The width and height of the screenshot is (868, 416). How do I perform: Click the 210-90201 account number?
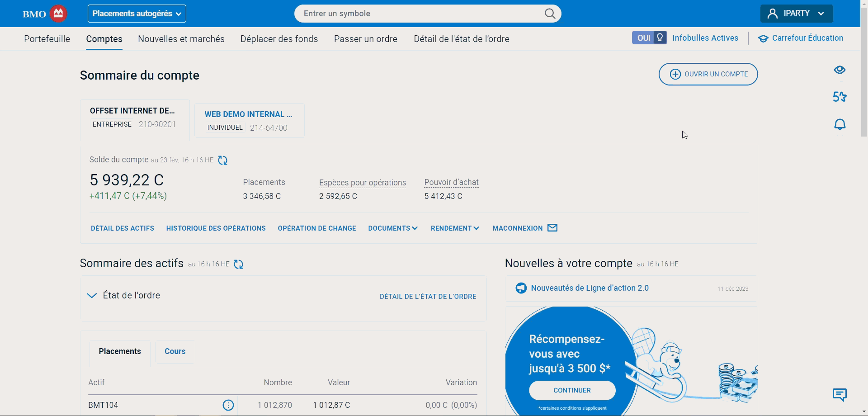(157, 124)
